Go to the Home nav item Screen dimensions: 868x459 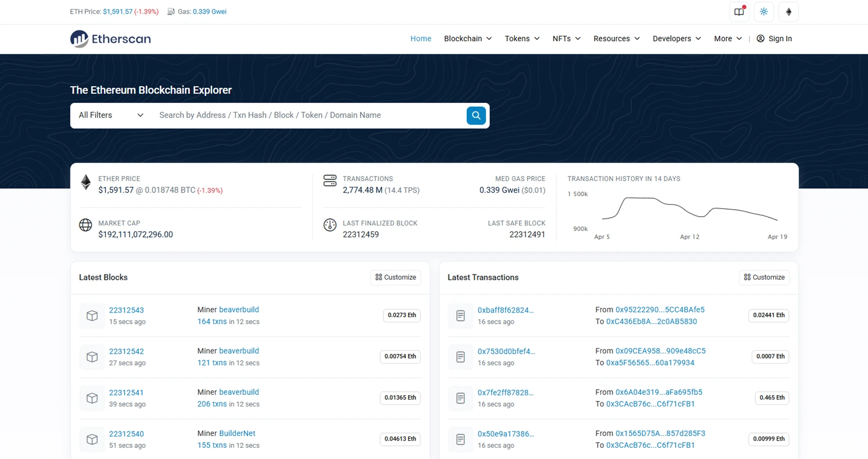[421, 39]
